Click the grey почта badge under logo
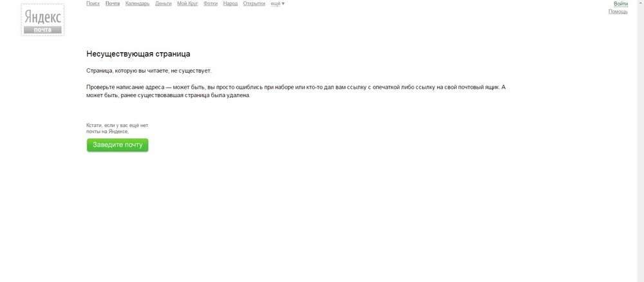 (43, 30)
